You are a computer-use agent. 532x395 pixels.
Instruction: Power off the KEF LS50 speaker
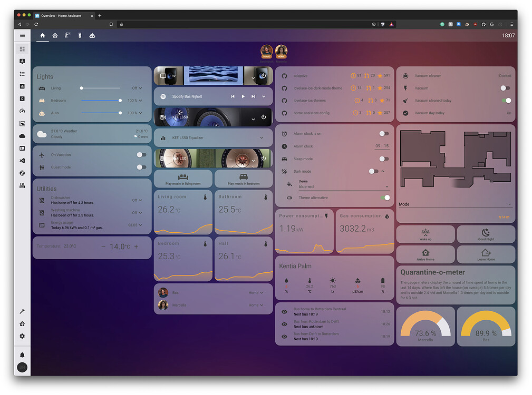pos(263,117)
